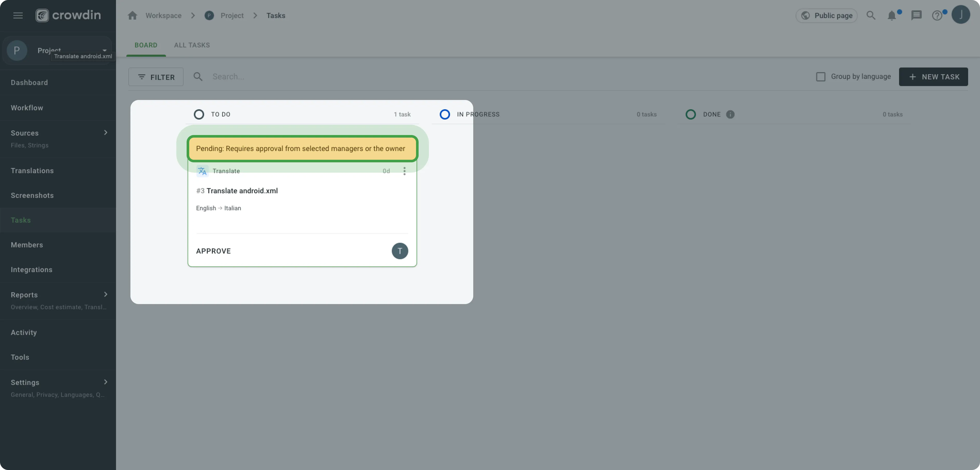Go to Workspace home icon
The width and height of the screenshot is (980, 470).
(132, 16)
